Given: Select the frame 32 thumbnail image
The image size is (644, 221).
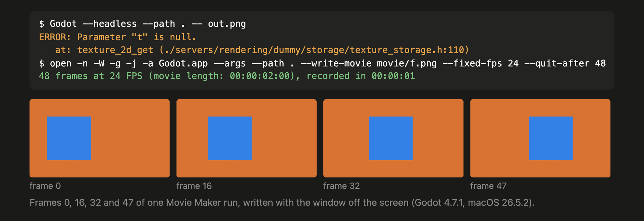Looking at the screenshot, I should [x=393, y=138].
